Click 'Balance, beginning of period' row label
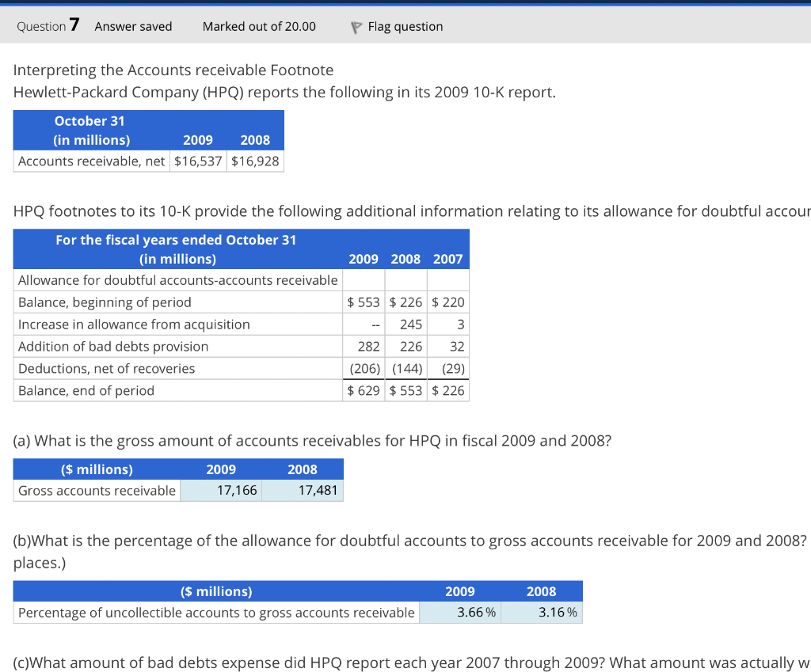 pyautogui.click(x=105, y=302)
